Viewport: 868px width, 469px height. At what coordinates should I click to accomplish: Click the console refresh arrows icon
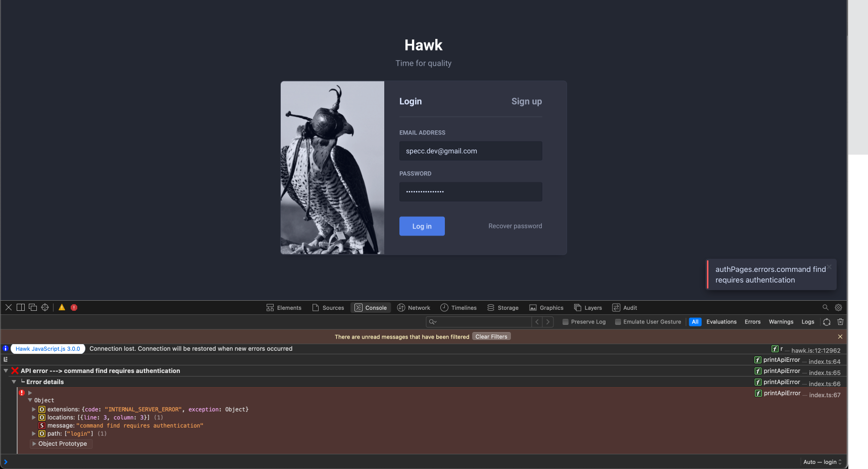click(x=827, y=322)
